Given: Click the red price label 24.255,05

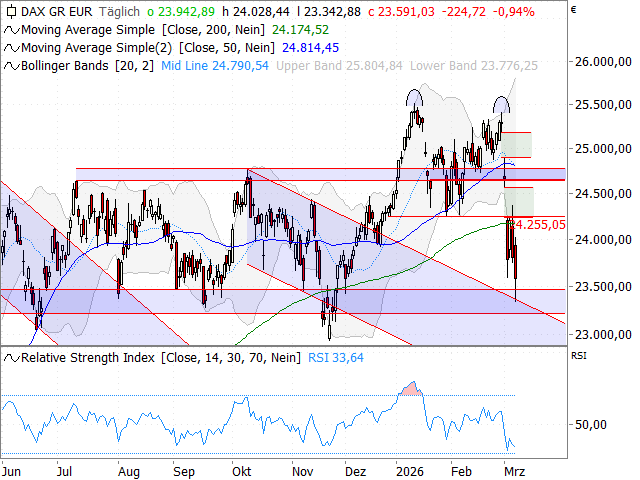Looking at the screenshot, I should click(538, 224).
